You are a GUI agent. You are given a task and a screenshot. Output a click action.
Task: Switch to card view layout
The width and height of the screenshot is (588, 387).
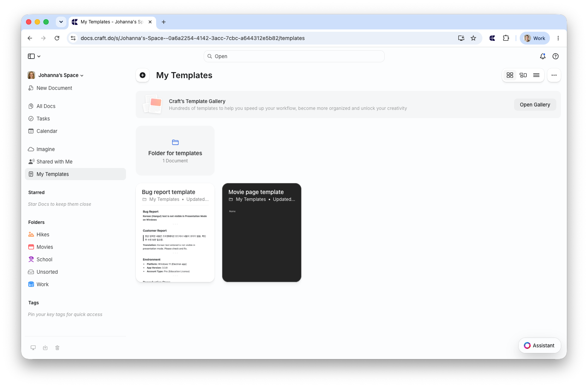(523, 75)
